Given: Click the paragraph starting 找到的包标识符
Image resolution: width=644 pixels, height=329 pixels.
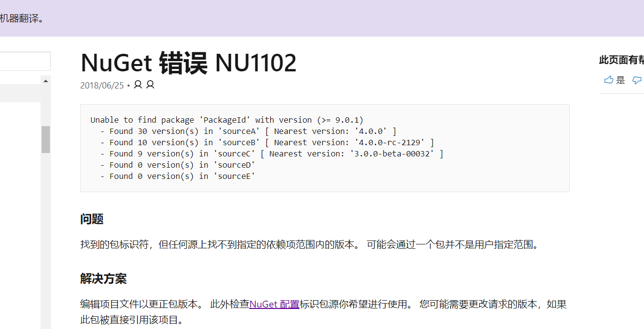Looking at the screenshot, I should click(x=309, y=244).
